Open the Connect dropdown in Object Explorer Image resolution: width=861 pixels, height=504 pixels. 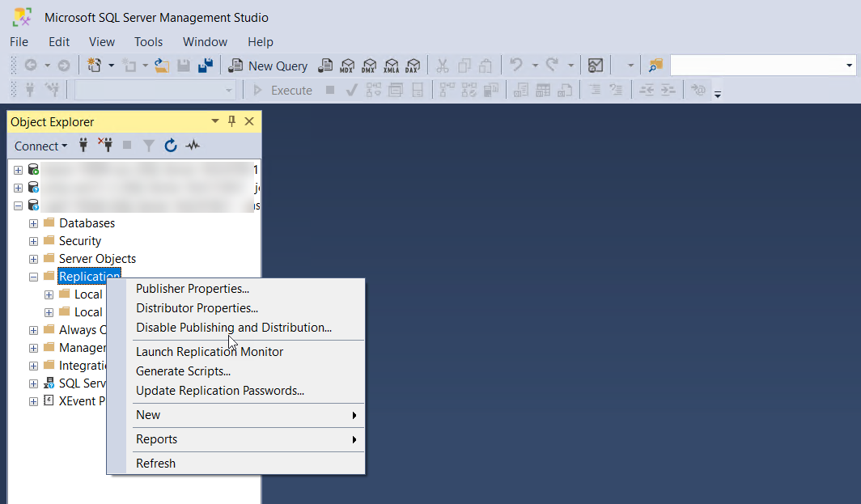tap(40, 146)
